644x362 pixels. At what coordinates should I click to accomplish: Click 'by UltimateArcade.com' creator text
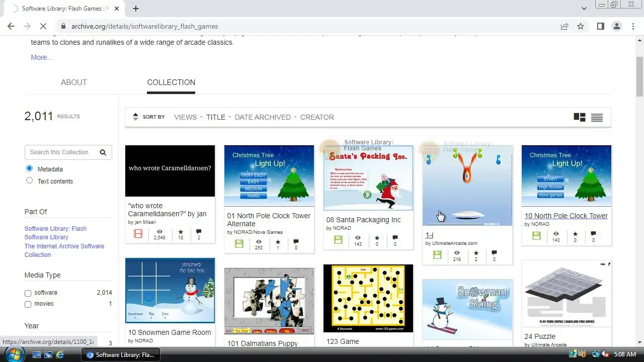coord(451,243)
